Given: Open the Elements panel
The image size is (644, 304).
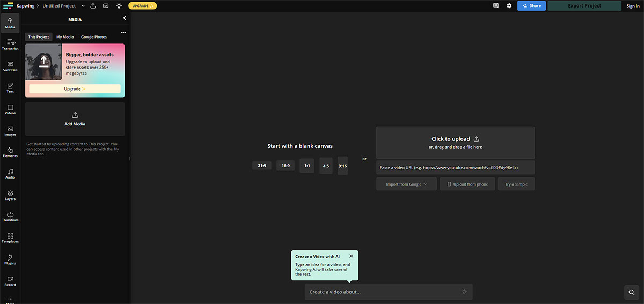Looking at the screenshot, I should click(x=10, y=152).
